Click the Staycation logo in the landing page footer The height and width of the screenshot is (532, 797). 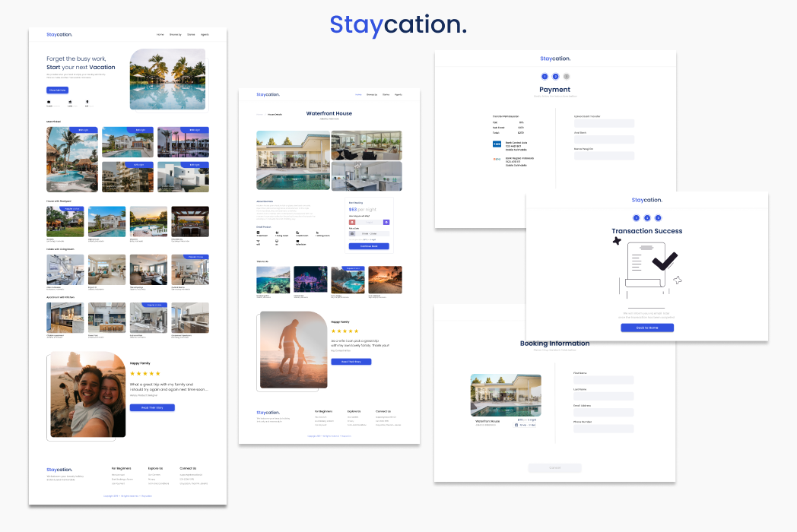pos(59,470)
